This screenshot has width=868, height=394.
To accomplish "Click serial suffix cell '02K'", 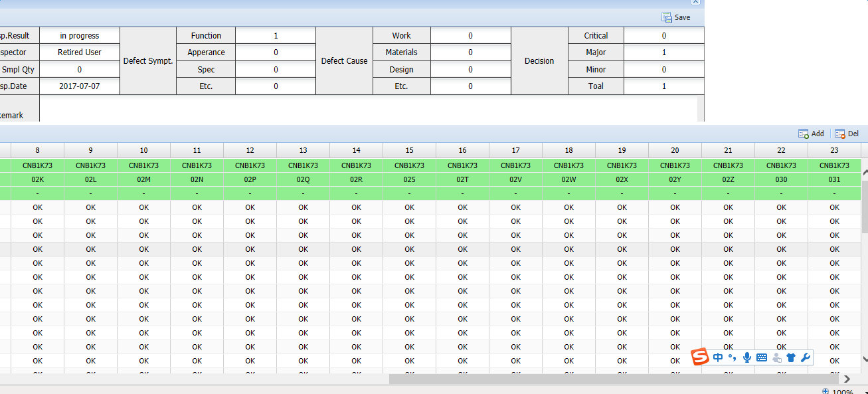I will click(37, 179).
